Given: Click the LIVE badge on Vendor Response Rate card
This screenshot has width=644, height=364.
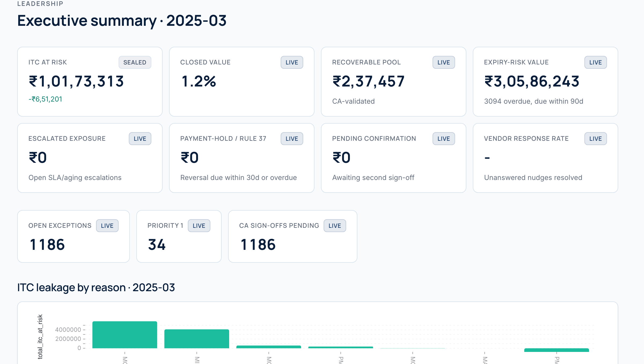Looking at the screenshot, I should [x=595, y=139].
